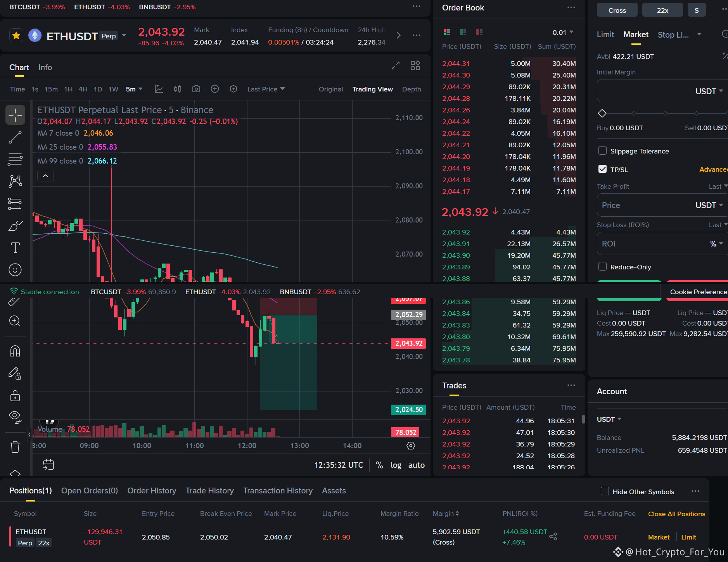Image resolution: width=728 pixels, height=562 pixels.
Task: Show asks-only order book view
Action: (x=479, y=32)
